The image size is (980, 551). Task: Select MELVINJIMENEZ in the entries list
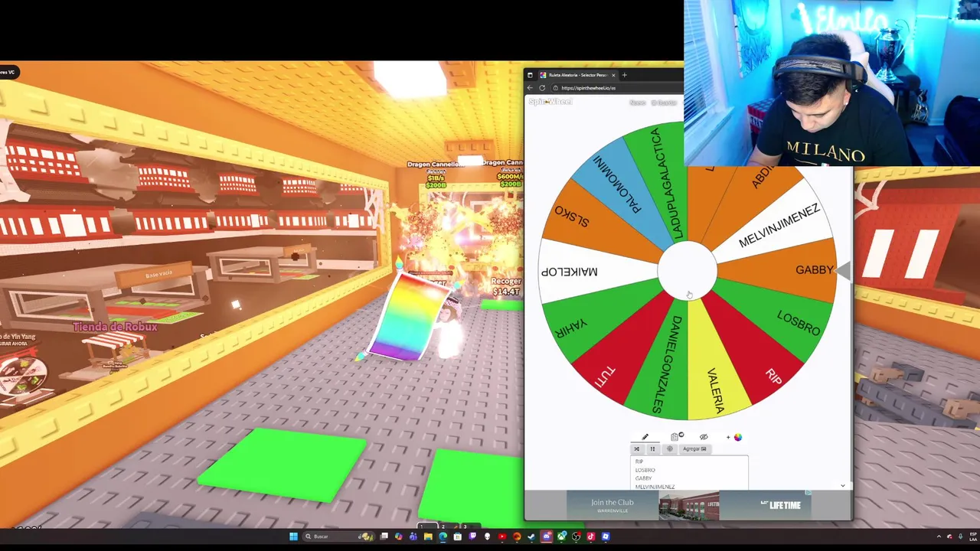click(655, 487)
